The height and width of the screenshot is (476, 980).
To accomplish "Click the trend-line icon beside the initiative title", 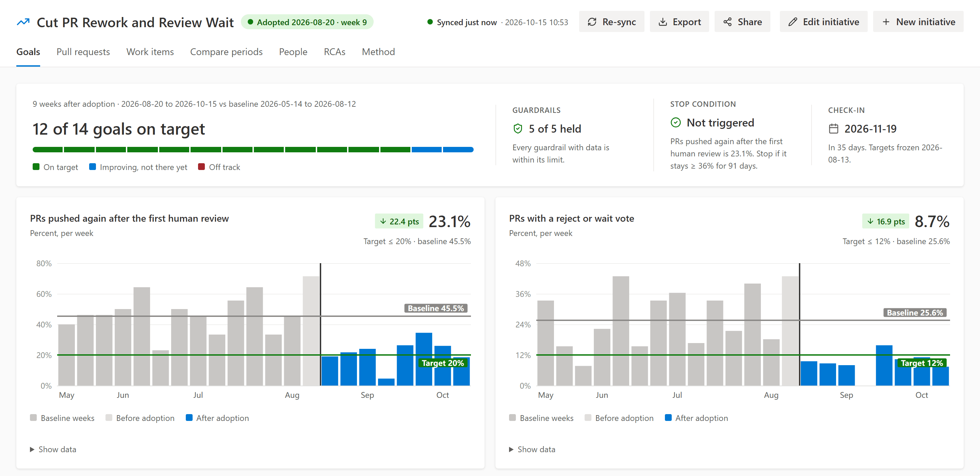I will [x=23, y=22].
